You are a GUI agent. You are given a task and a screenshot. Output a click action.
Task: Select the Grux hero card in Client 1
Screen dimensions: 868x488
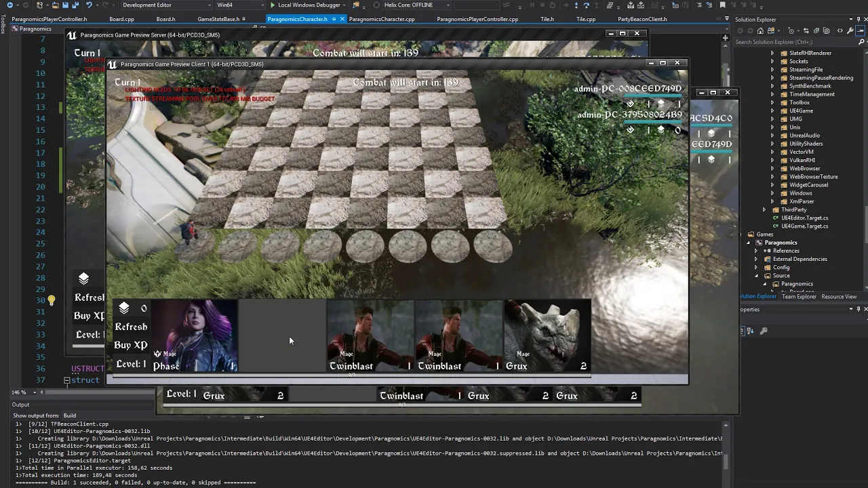[547, 336]
